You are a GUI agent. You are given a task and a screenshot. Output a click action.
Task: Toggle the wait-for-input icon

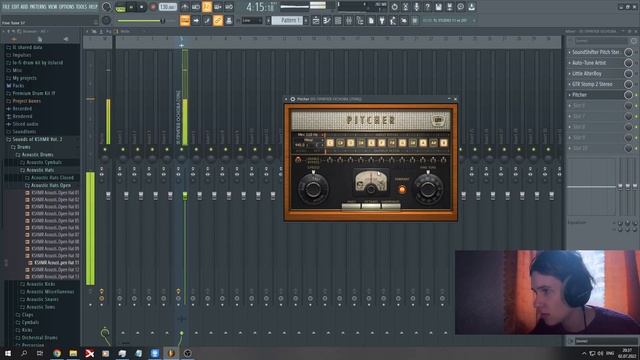click(196, 7)
